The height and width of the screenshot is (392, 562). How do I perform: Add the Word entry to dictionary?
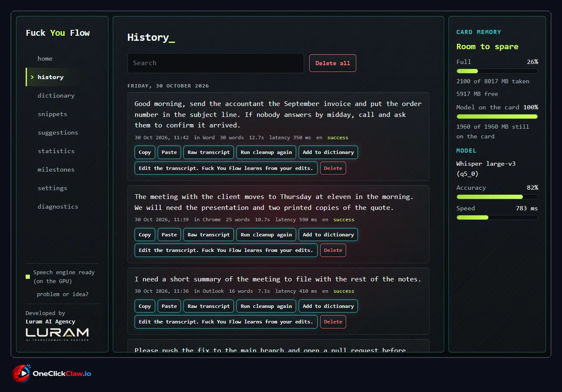(x=328, y=152)
